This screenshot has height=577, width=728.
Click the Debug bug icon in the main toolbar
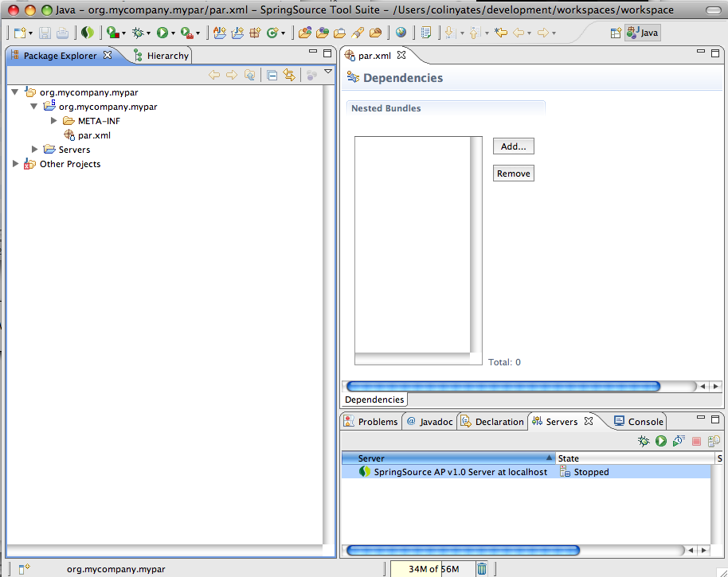tap(138, 33)
